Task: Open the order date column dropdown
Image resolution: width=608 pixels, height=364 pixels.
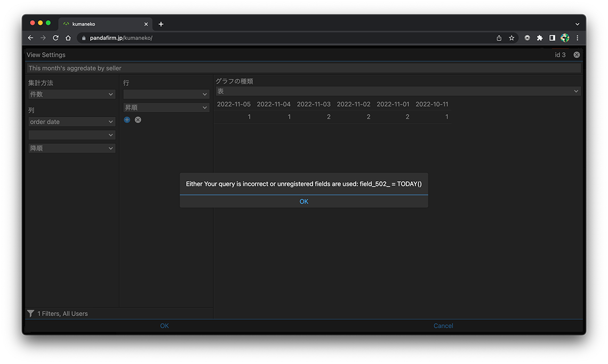Action: tap(72, 122)
